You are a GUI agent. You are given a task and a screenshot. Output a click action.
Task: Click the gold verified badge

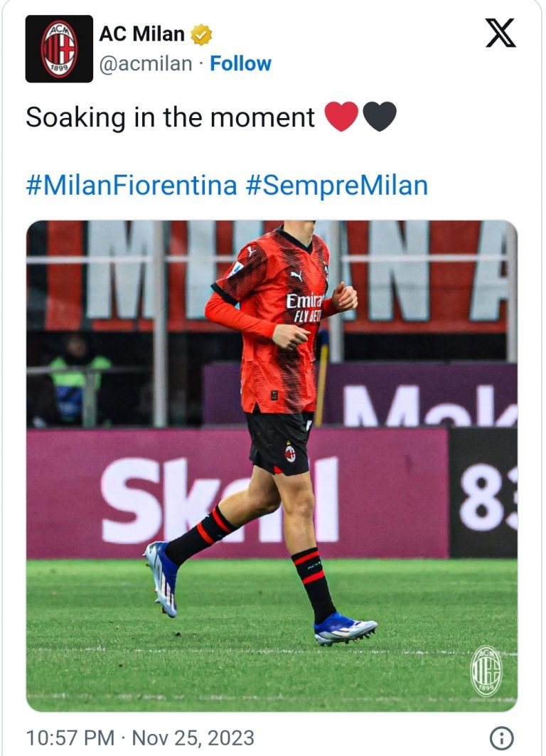click(x=201, y=34)
